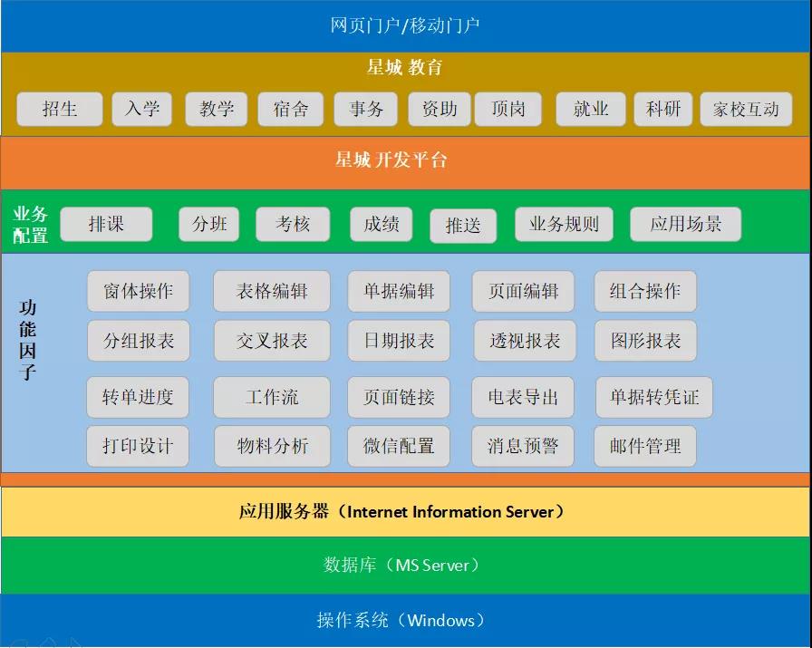Click the 窗体操作 function box
The image size is (812, 648).
(x=139, y=291)
